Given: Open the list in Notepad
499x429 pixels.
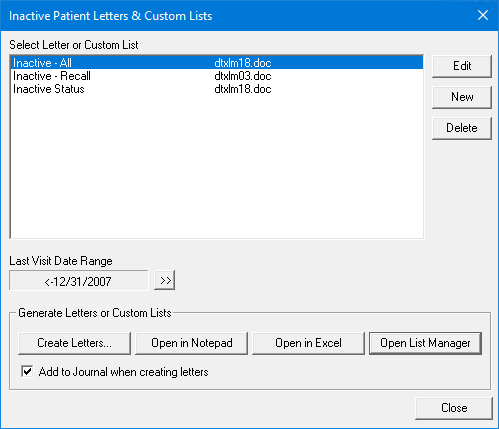Looking at the screenshot, I should pos(191,343).
